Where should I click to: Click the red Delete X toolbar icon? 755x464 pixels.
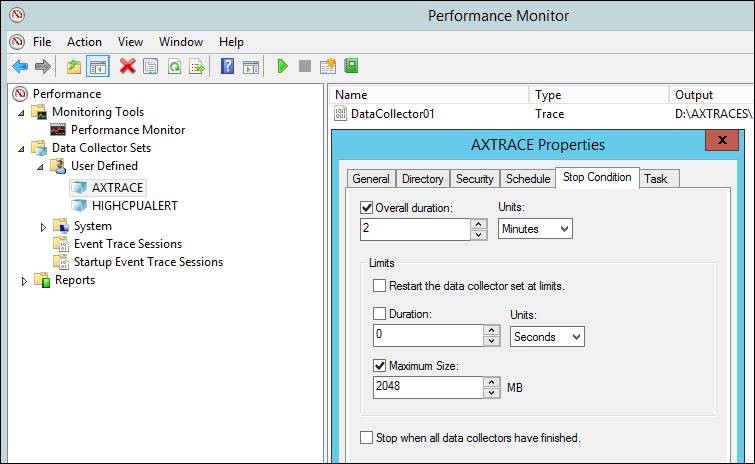coord(127,66)
